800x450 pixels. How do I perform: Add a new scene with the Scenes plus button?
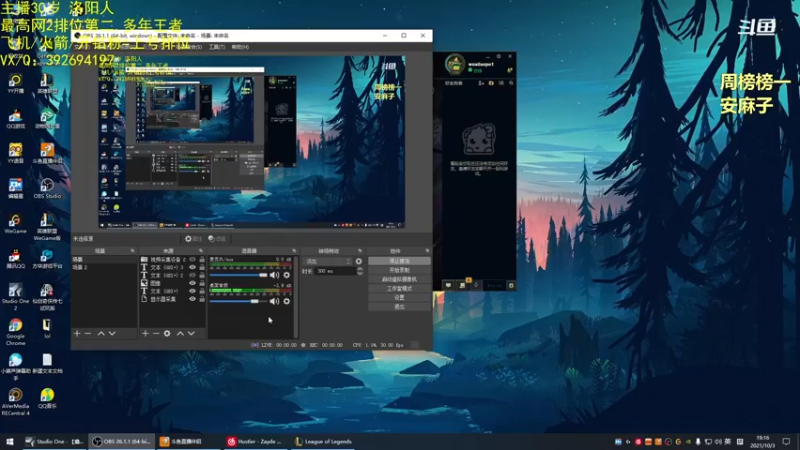[x=77, y=333]
